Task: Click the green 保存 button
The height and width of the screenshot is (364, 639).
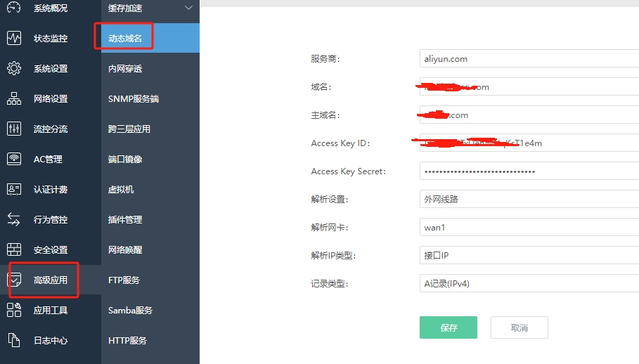Action: point(448,327)
